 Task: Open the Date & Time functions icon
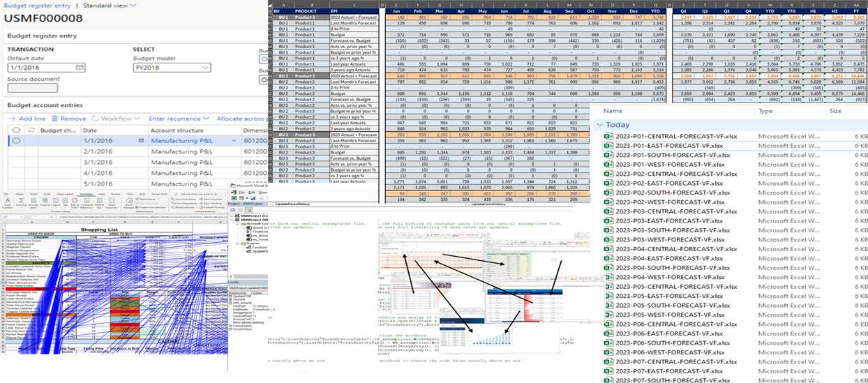click(75, 200)
